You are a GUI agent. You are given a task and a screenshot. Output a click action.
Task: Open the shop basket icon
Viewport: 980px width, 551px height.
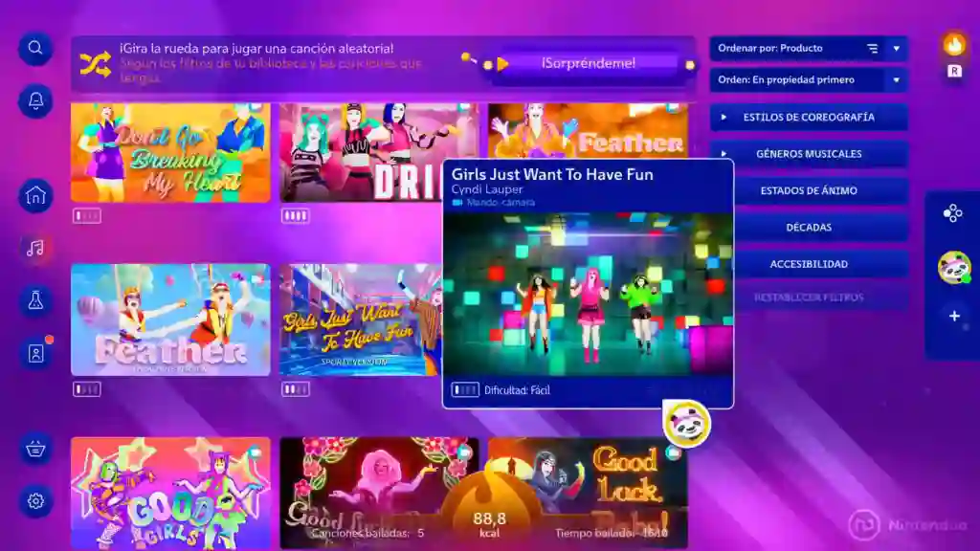pos(35,448)
